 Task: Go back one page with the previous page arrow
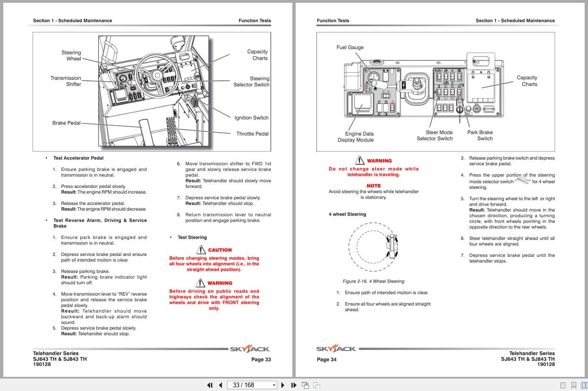point(220,385)
